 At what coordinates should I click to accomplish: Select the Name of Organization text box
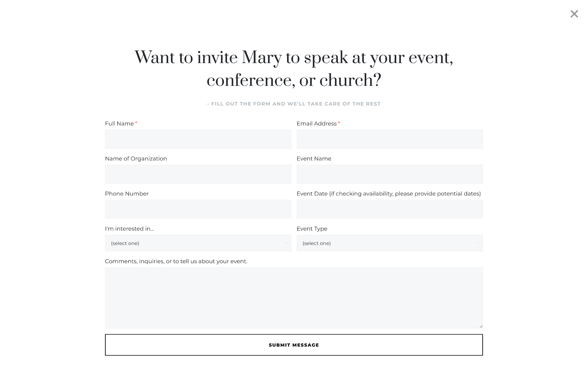(198, 174)
